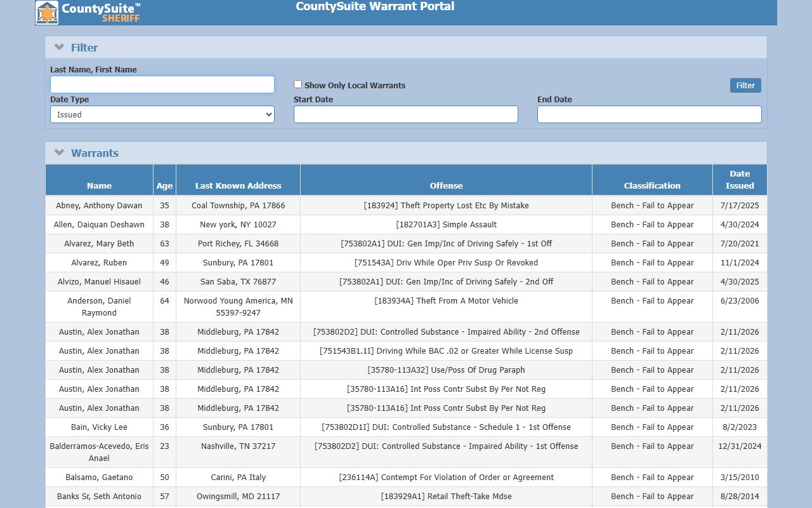Screen dimensions: 812x508
Task: Click offense DUI: Gen Imp 2nd Off
Action: pyautogui.click(x=446, y=281)
